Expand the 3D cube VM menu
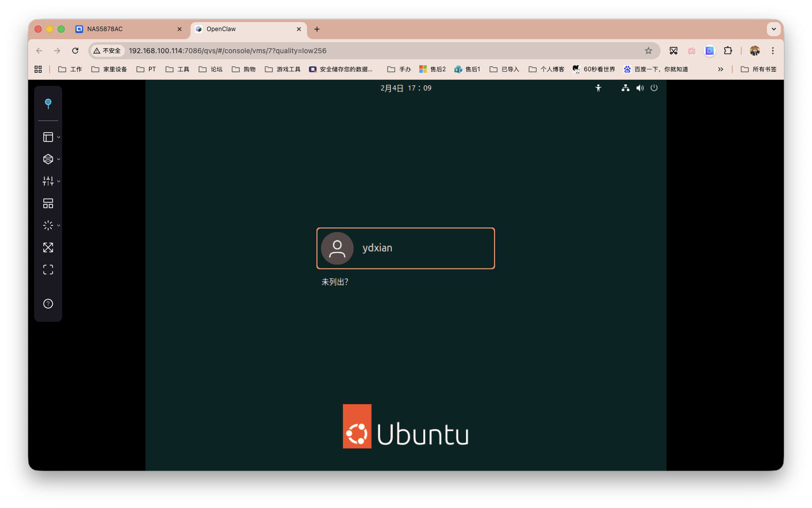 (51, 159)
